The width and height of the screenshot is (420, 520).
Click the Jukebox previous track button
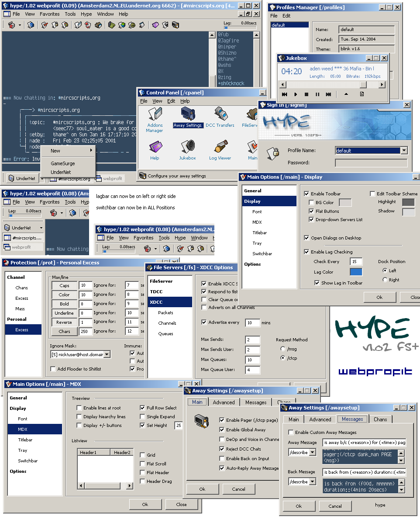tap(285, 94)
